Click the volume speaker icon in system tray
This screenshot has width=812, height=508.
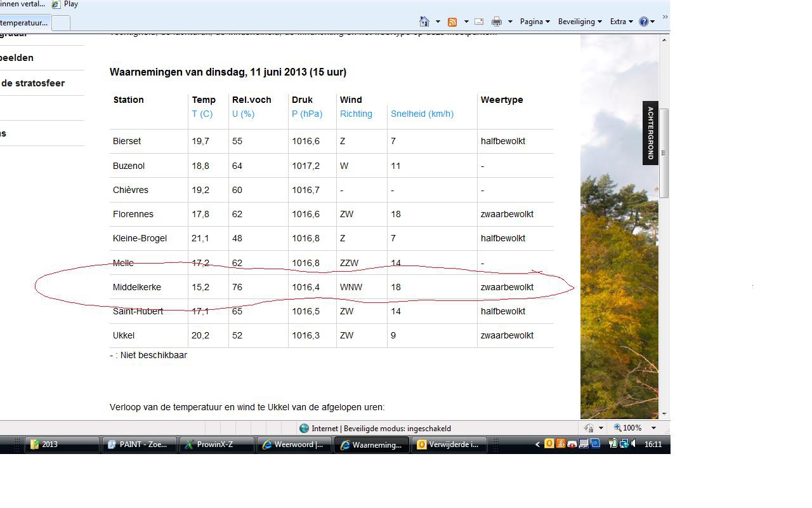point(634,444)
